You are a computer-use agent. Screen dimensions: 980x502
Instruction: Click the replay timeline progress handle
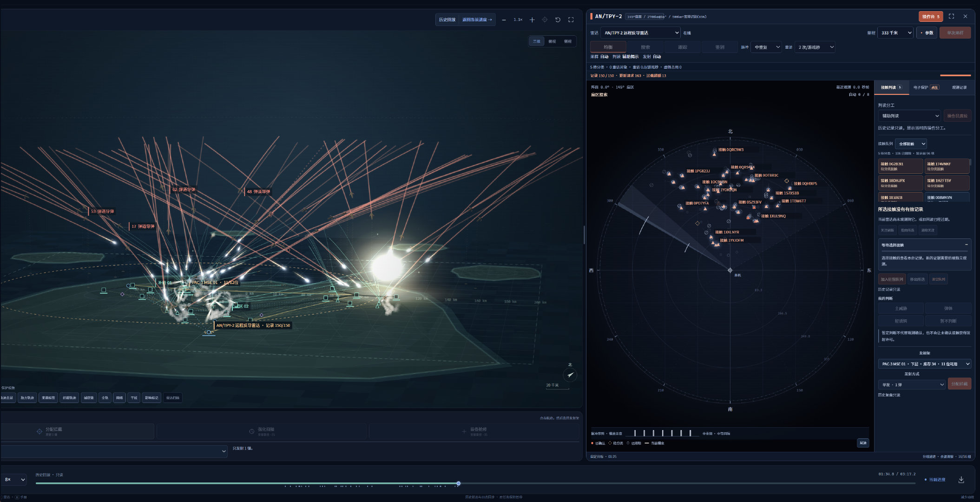pyautogui.click(x=458, y=483)
